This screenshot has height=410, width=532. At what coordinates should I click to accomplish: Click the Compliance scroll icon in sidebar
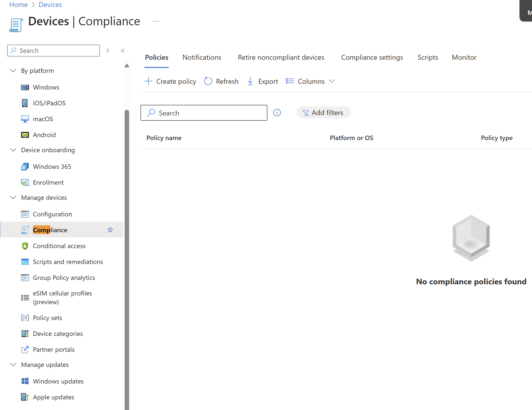pos(25,230)
